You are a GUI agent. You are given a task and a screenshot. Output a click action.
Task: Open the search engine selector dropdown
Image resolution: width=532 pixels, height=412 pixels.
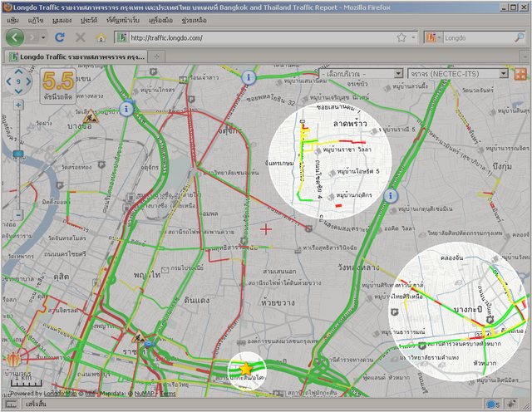[433, 37]
